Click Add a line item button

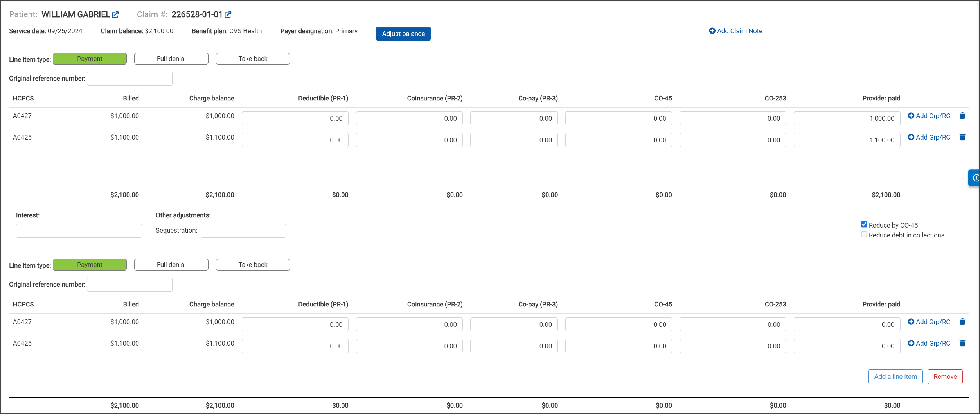[895, 376]
